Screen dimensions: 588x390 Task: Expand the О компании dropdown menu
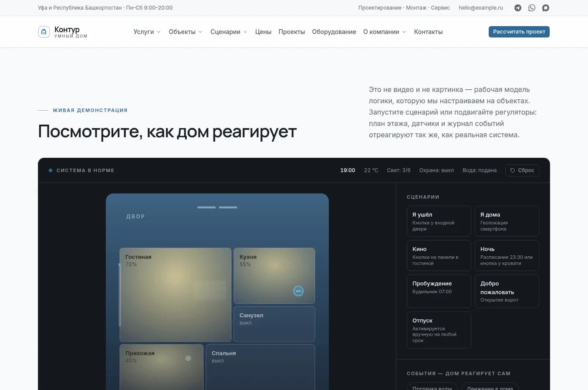tap(385, 32)
